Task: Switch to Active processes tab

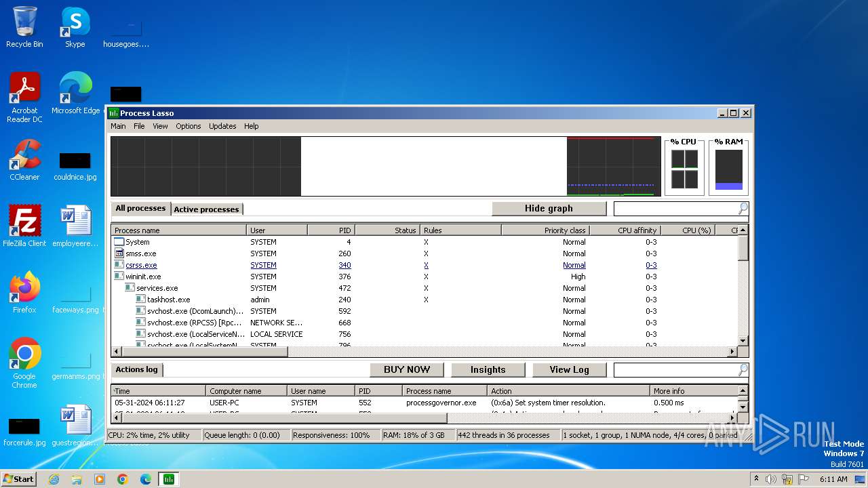Action: (x=206, y=209)
